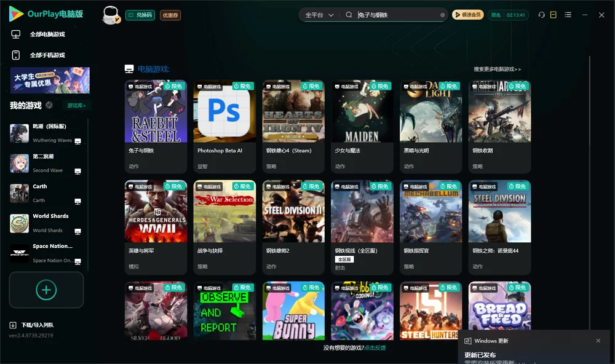Click the PC icon beside Carth subtitle
Image resolution: width=615 pixels, height=364 pixels.
pos(77,201)
